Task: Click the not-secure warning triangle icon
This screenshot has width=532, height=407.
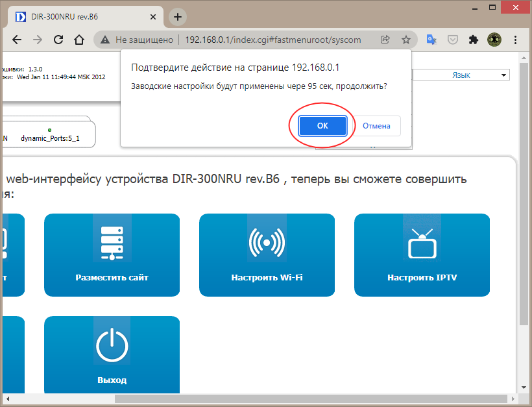Action: [105, 40]
